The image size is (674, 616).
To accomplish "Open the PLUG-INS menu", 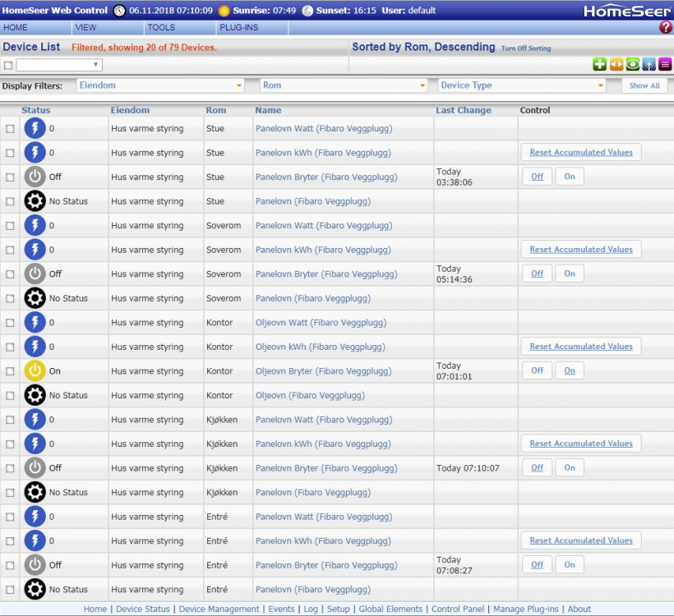I will pyautogui.click(x=238, y=28).
